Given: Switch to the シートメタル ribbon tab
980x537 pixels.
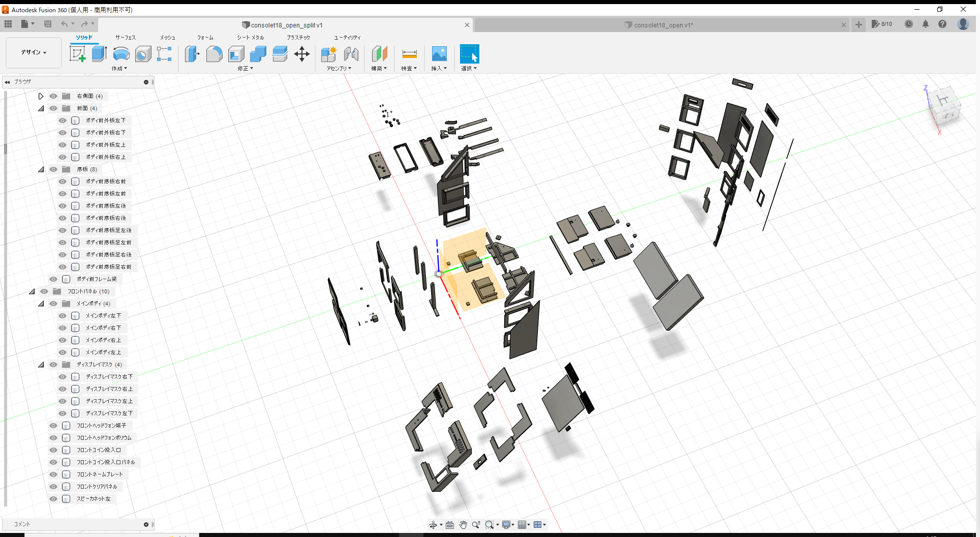Looking at the screenshot, I should coord(250,37).
